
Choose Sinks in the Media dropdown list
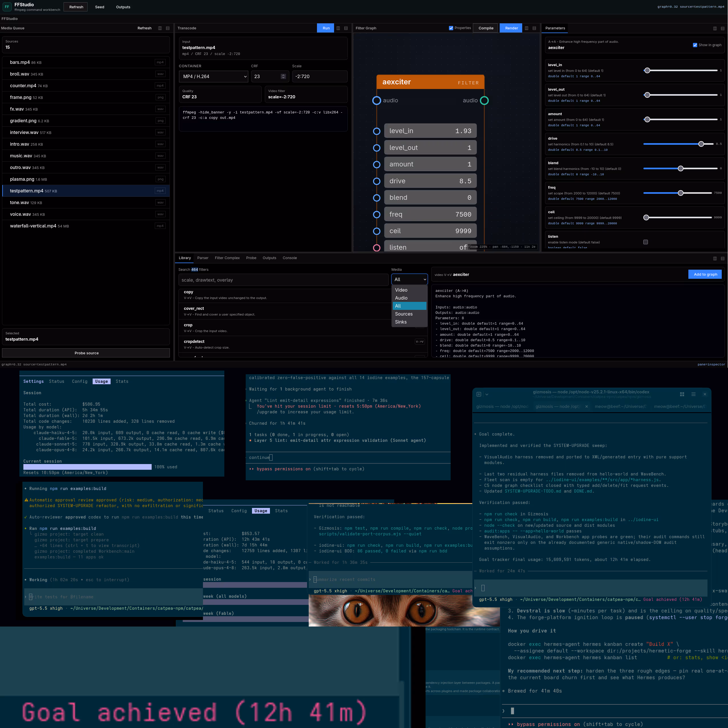[x=409, y=322]
